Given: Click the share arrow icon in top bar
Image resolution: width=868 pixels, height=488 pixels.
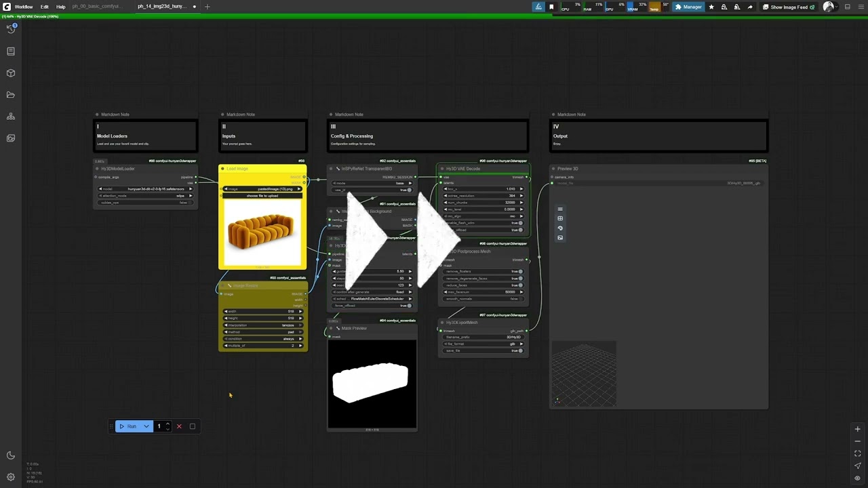Looking at the screenshot, I should tap(749, 7).
